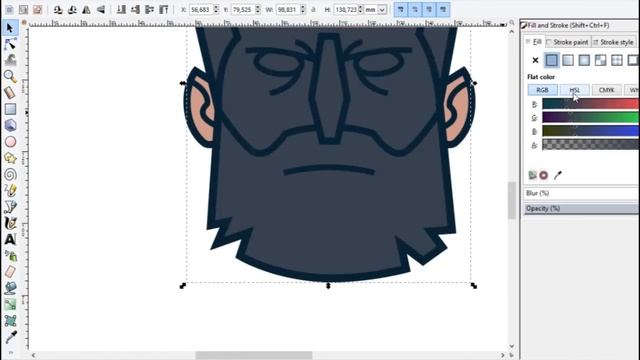This screenshot has width=640, height=360.
Task: Rotate selection 90° clockwise
Action: tap(72, 9)
